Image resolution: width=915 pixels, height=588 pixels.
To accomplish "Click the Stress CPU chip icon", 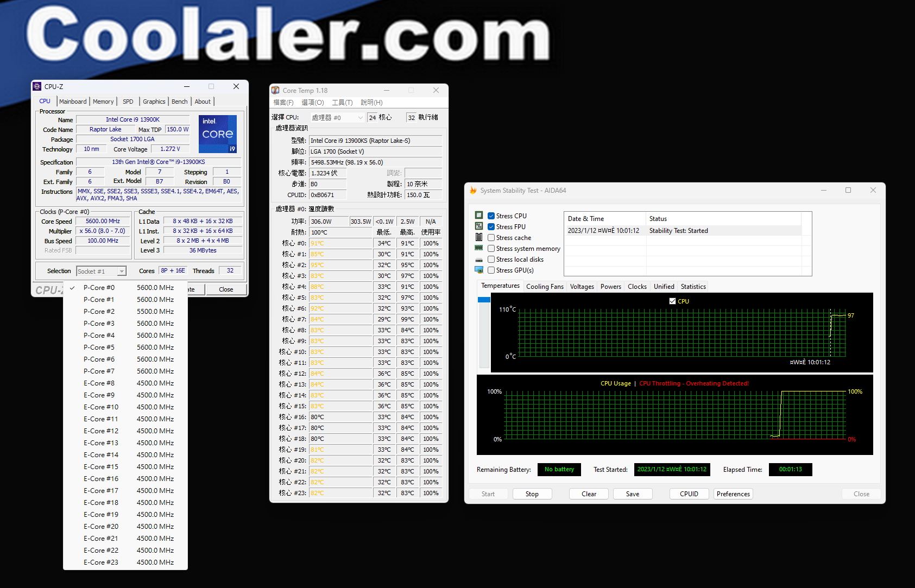I will click(x=479, y=215).
